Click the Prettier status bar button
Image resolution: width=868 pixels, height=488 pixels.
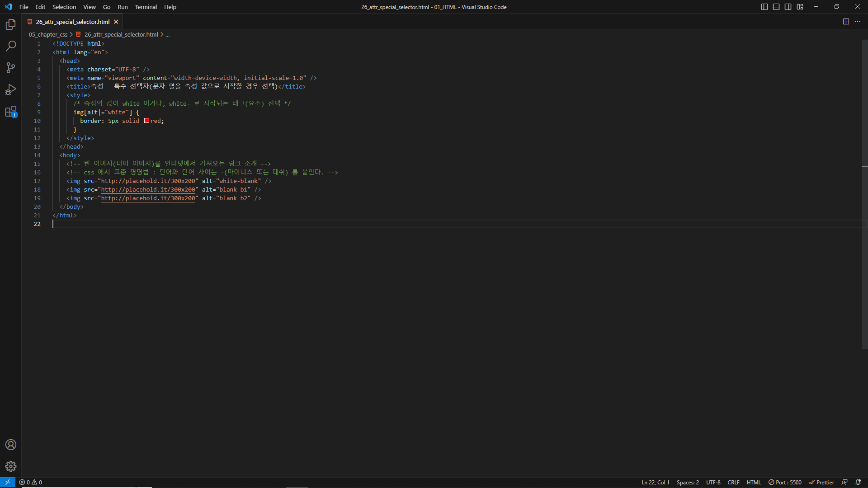[x=821, y=482]
